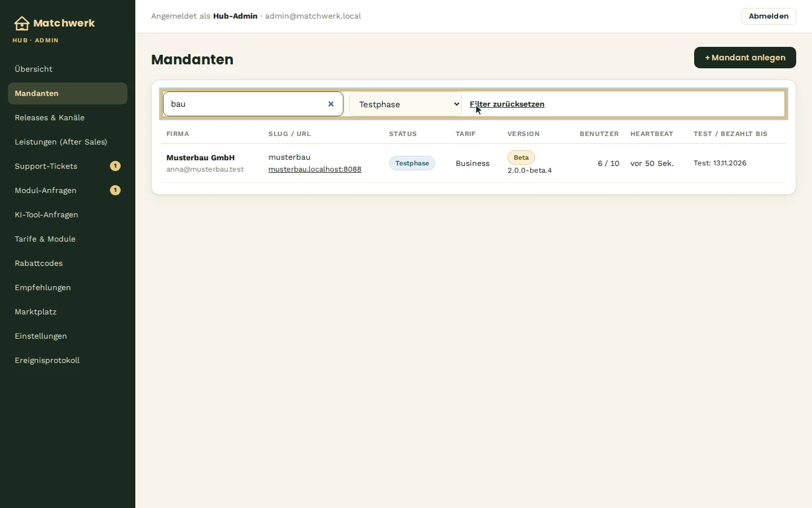Click the VERSION column header

[523, 134]
